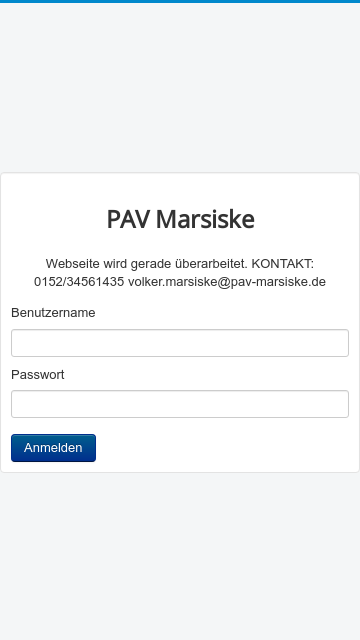
Task: Submit login with the Anmelden button
Action: (53, 448)
